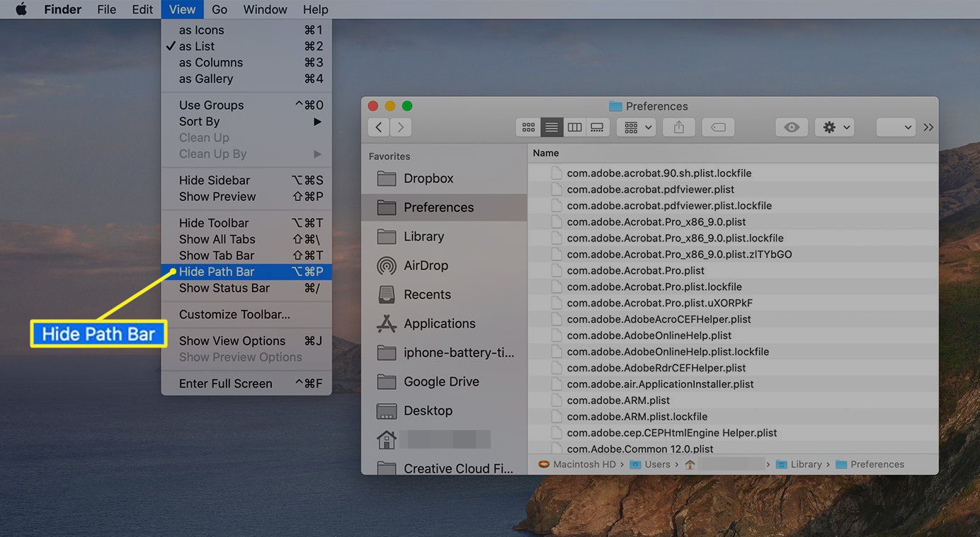The image size is (980, 537).
Task: Select Hide Path Bar menu entry
Action: (x=217, y=272)
